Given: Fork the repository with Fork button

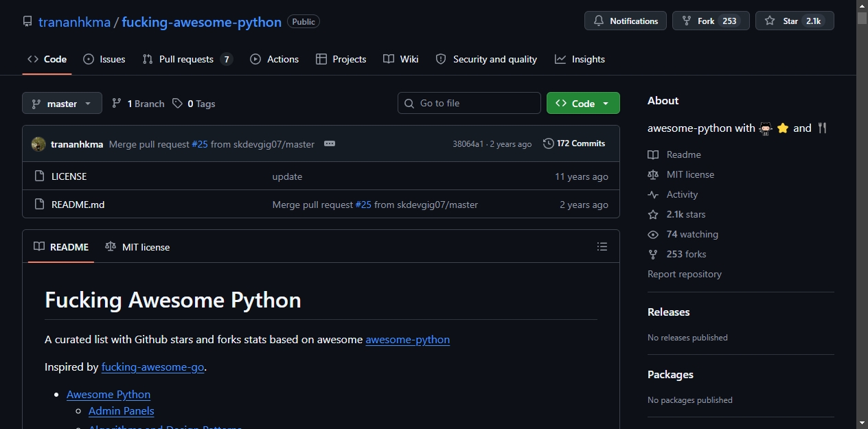Looking at the screenshot, I should point(711,21).
